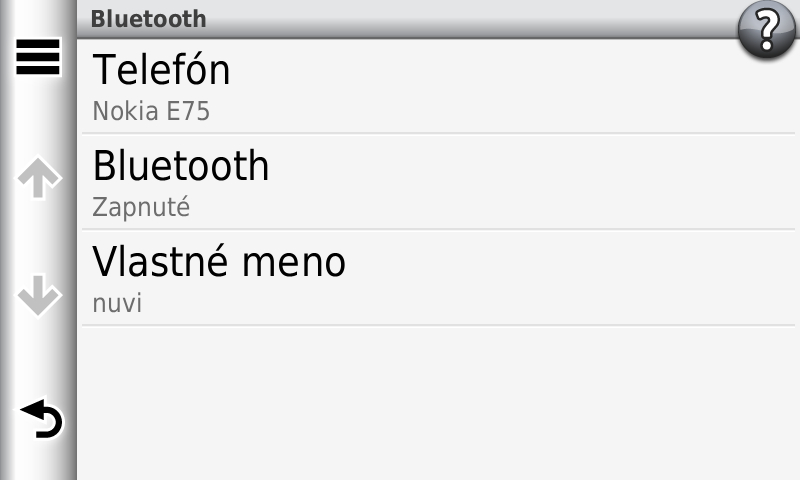Tap the Telefón heading label
Viewport: 800px width, 480px height.
(x=161, y=70)
